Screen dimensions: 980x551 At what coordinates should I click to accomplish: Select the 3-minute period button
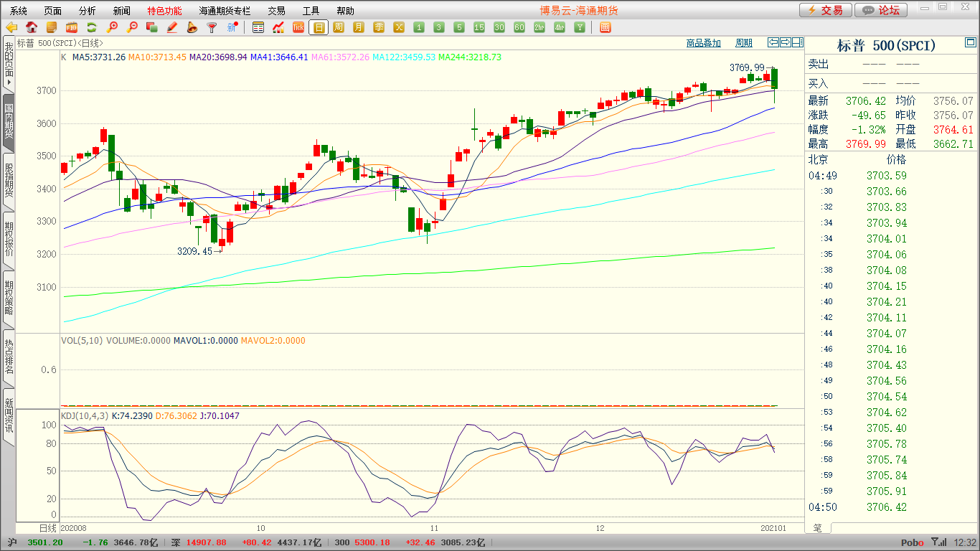point(439,28)
